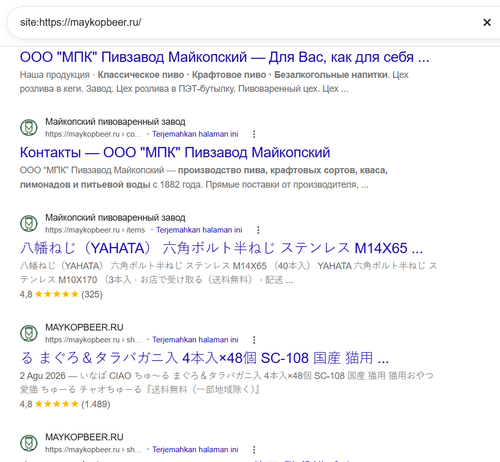Open three-dot menu for the items result

(258, 230)
